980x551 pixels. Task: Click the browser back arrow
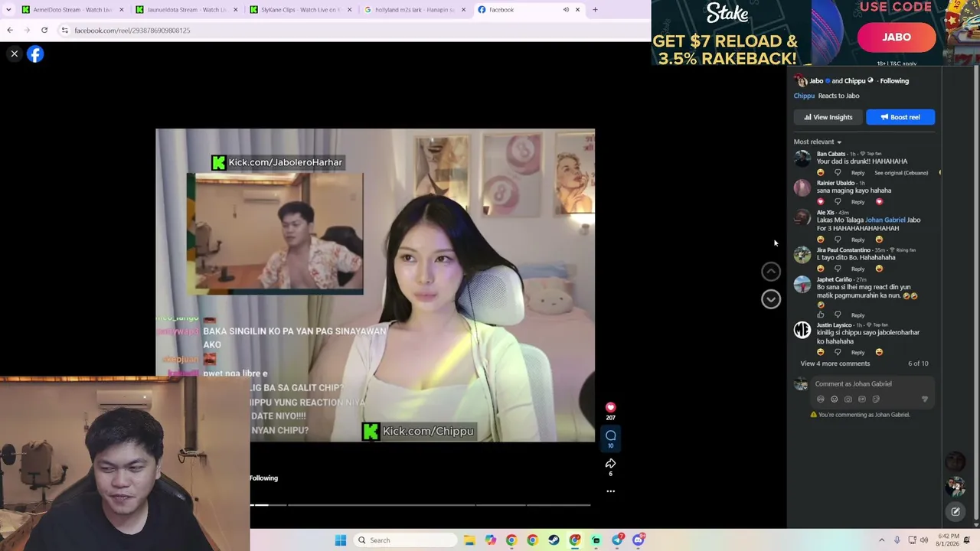10,30
